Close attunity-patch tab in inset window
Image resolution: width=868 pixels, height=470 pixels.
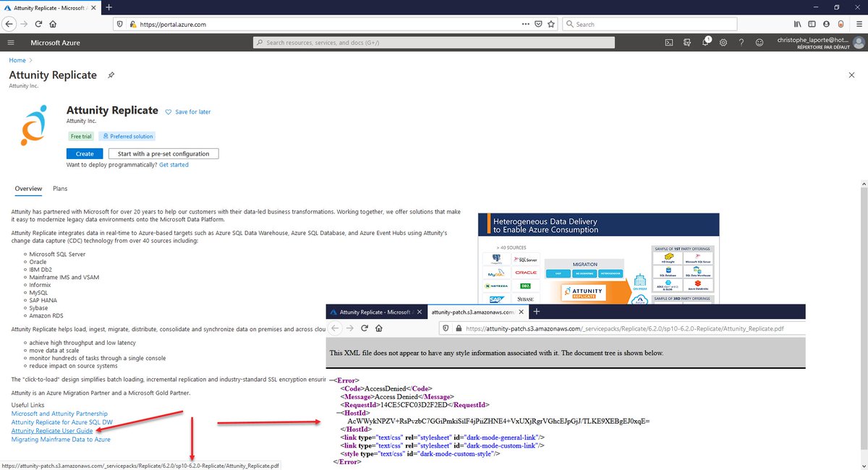coord(519,312)
